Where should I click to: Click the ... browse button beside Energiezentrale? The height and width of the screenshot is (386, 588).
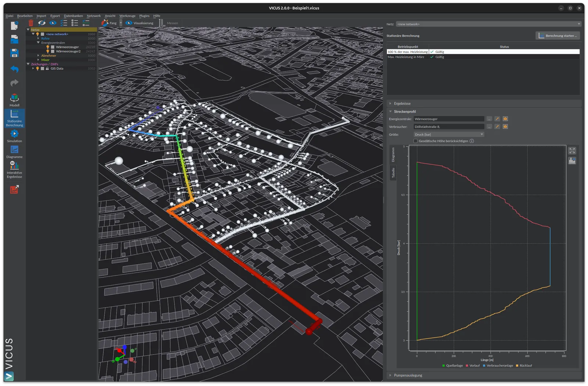489,119
